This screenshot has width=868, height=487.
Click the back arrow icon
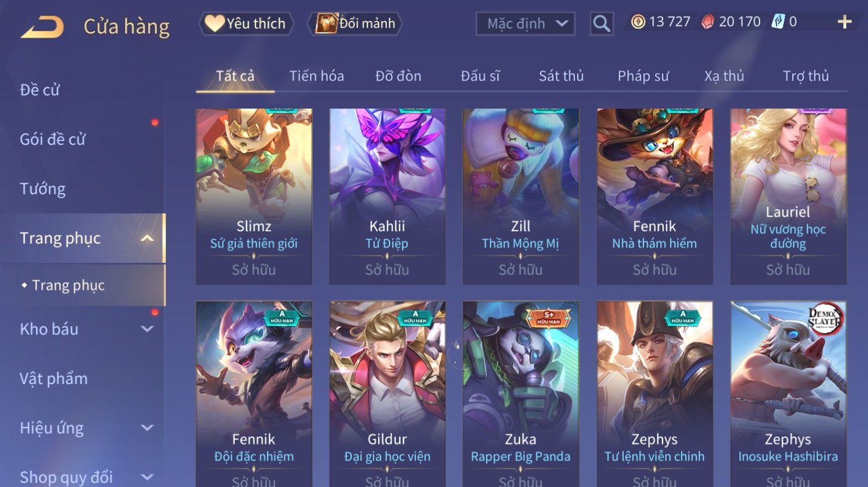pyautogui.click(x=42, y=27)
